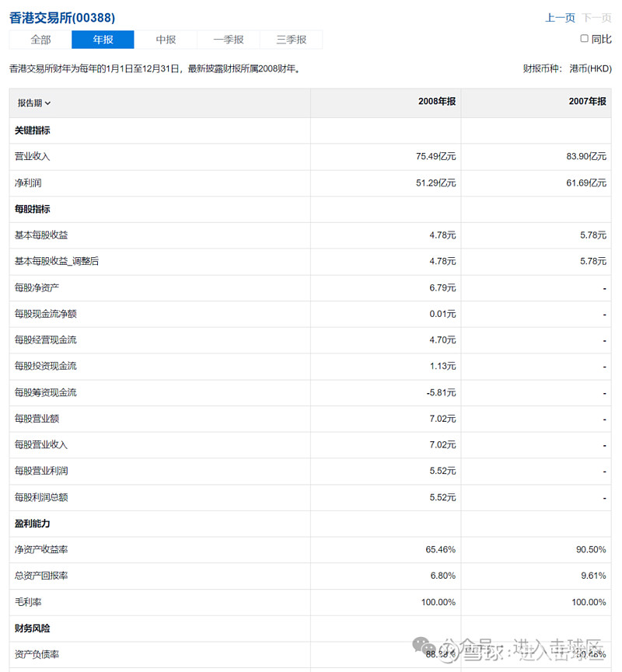Click the 毛利率 row label
The width and height of the screenshot is (622, 672).
tap(28, 602)
